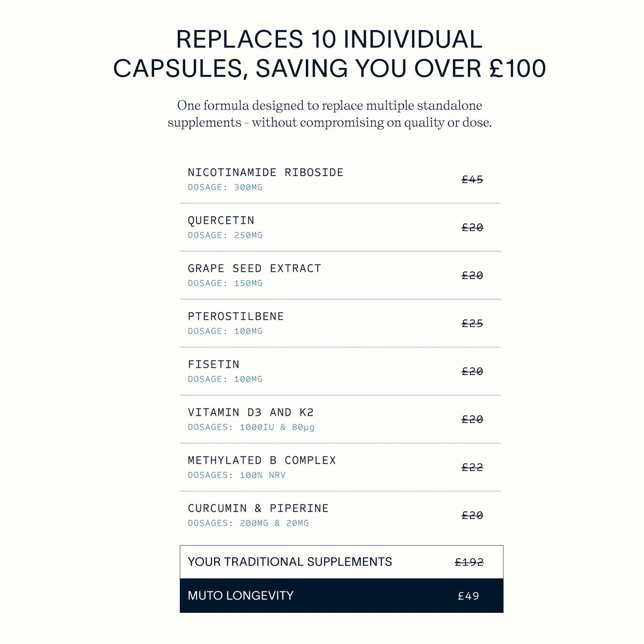Click the Grape Seed Extract 150MG dosage

pos(225,283)
